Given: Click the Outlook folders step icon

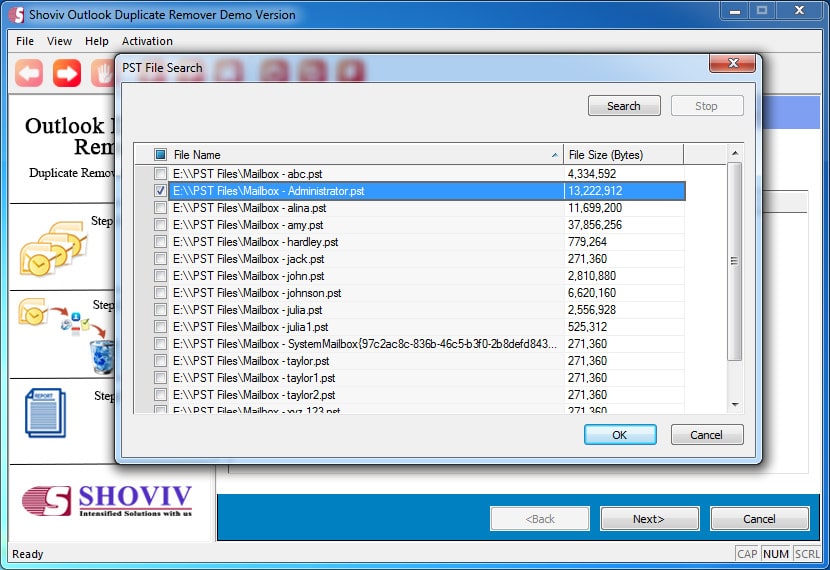Looking at the screenshot, I should [x=53, y=249].
